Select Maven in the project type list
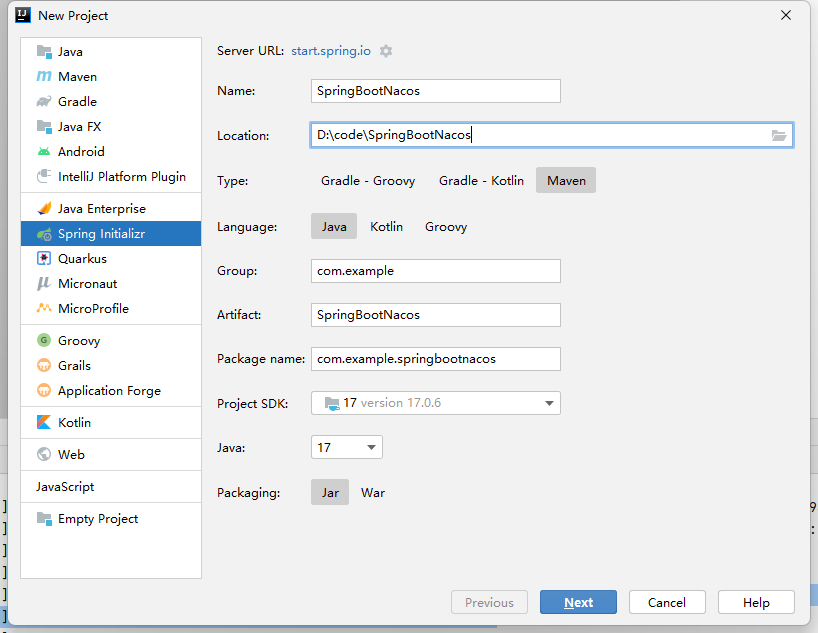 [x=111, y=77]
